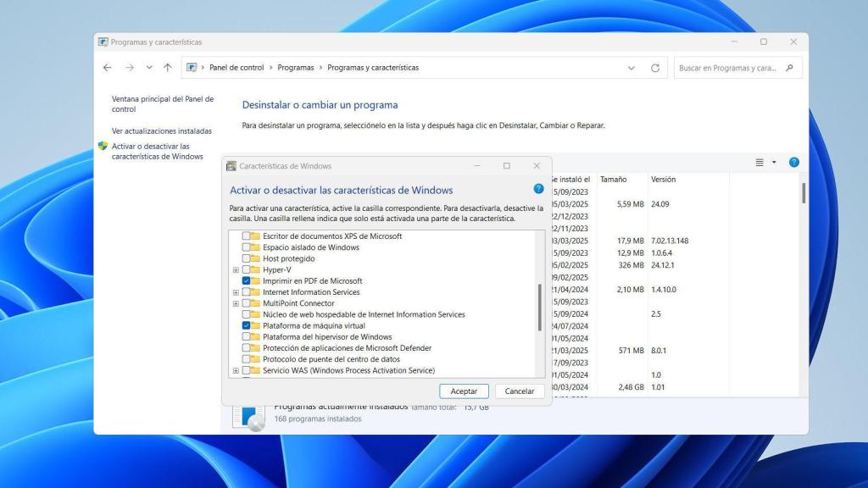Click programs list vertical scrollbar thumb
Screen dimensions: 868x488
point(804,193)
